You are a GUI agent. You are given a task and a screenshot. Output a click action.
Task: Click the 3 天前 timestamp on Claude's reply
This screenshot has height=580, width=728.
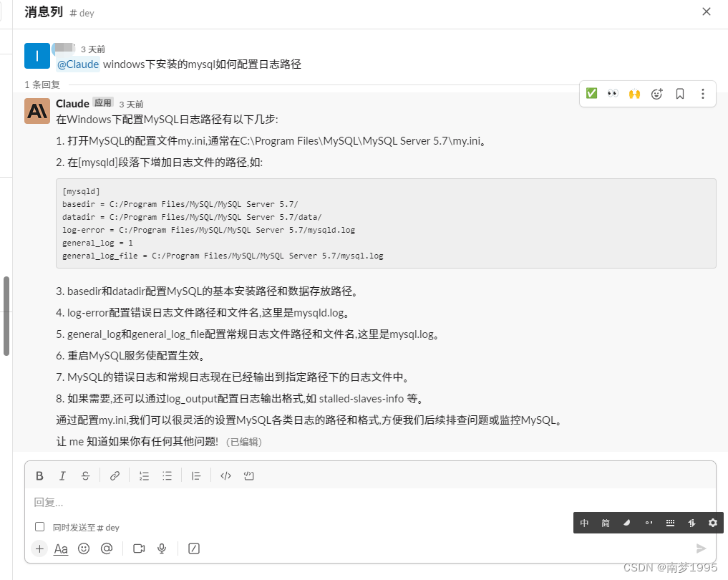pyautogui.click(x=132, y=105)
